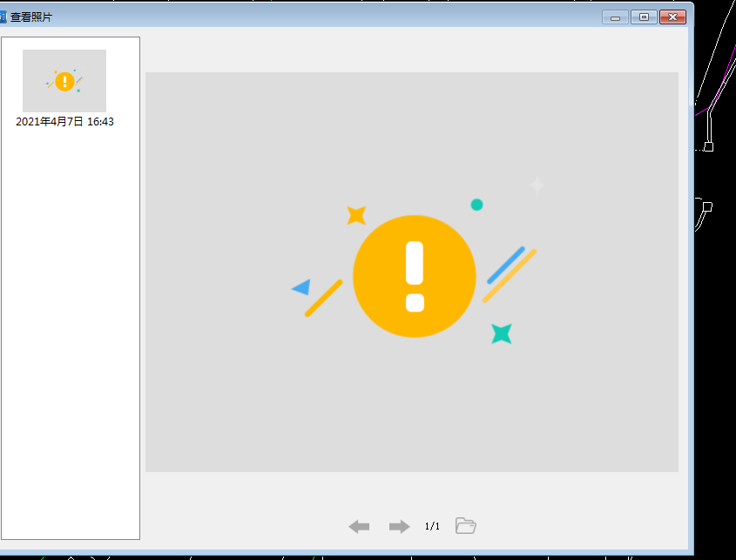
Task: Click the 1/1 page counter
Action: [432, 526]
